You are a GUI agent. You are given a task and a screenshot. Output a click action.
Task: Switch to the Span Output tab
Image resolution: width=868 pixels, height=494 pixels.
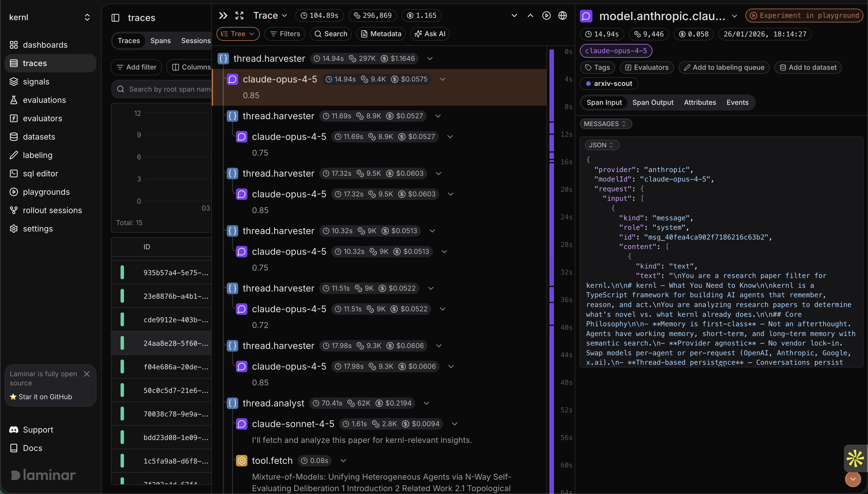[x=653, y=103]
